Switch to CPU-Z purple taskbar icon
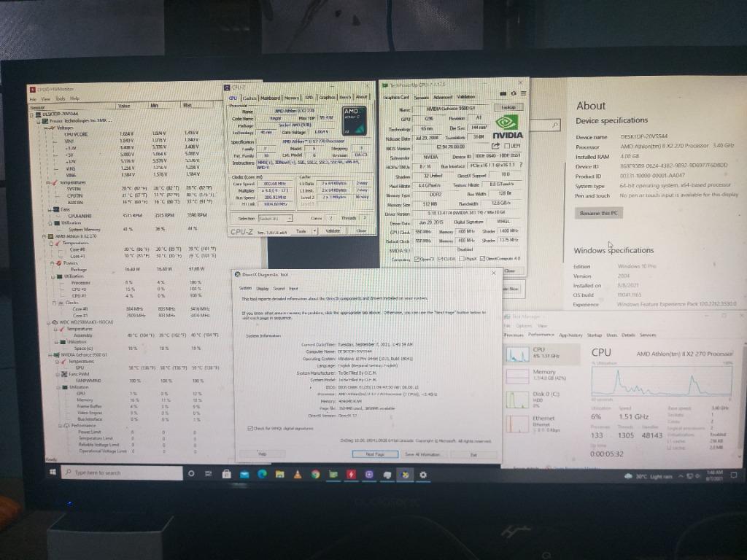Image resolution: width=747 pixels, height=560 pixels. coord(369,474)
